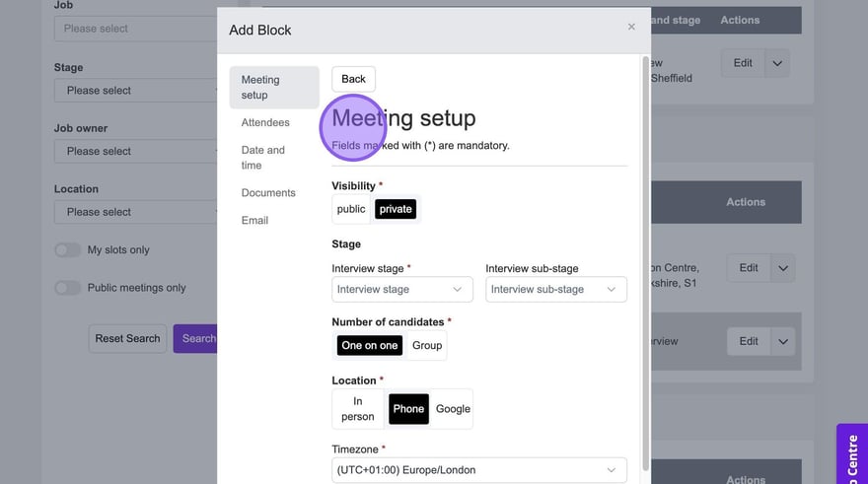Screen dimensions: 868x484
Task: Select Google as meeting location
Action: 453,409
